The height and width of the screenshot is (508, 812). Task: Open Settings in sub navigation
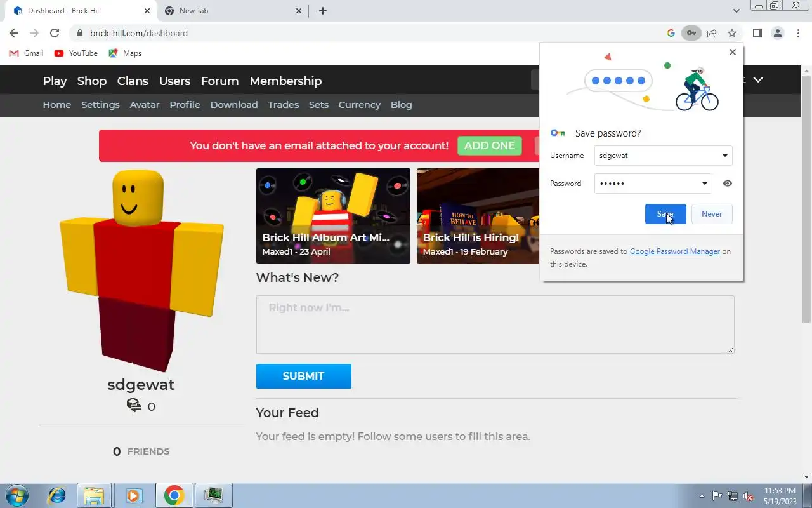(100, 105)
